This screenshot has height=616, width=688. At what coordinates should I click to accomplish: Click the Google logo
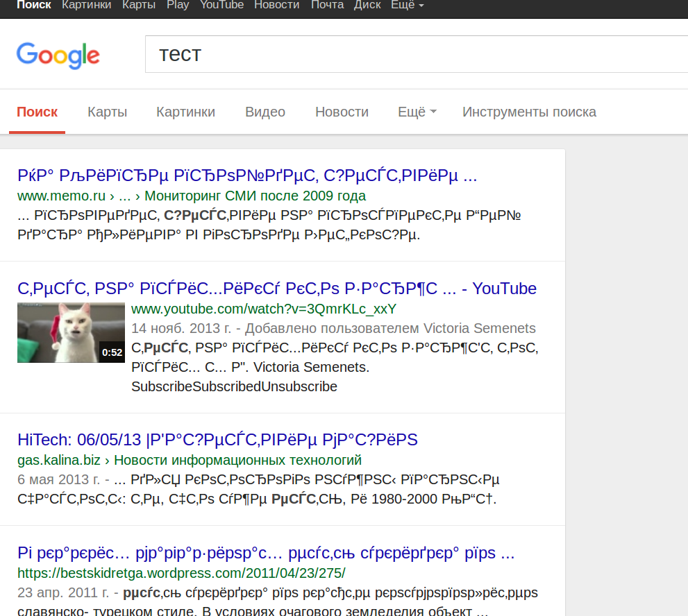coord(58,55)
